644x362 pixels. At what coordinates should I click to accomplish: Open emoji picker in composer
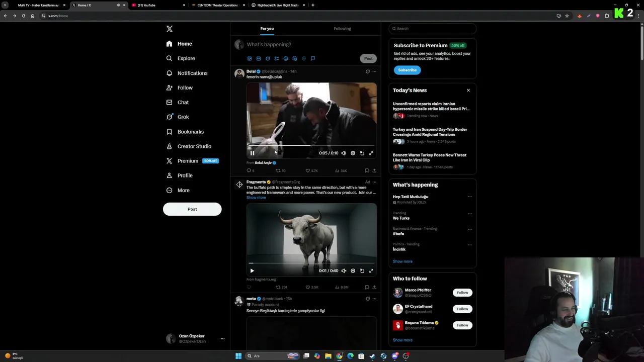pos(285,58)
